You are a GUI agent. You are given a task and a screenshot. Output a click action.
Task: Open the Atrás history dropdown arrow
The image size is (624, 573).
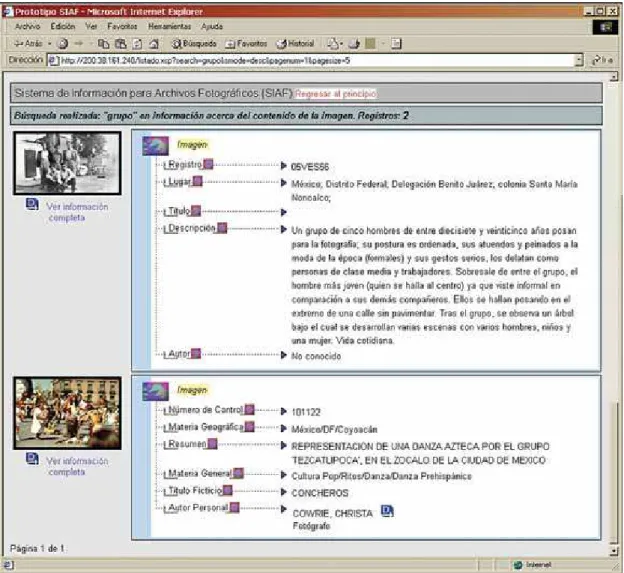pos(50,43)
